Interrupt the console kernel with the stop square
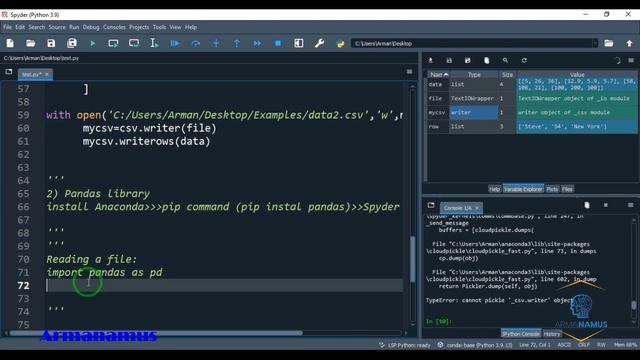 point(606,205)
